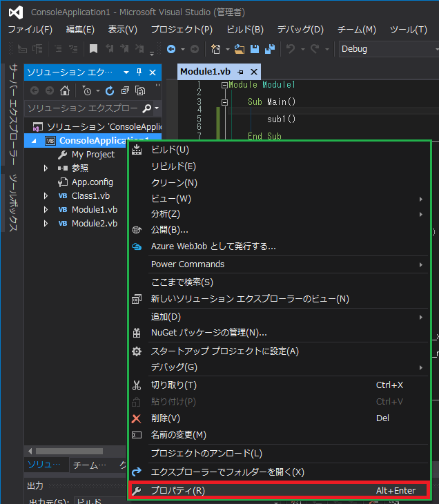Click the search magnifier in Solution Explorer
439x504 pixels.
coord(147,108)
